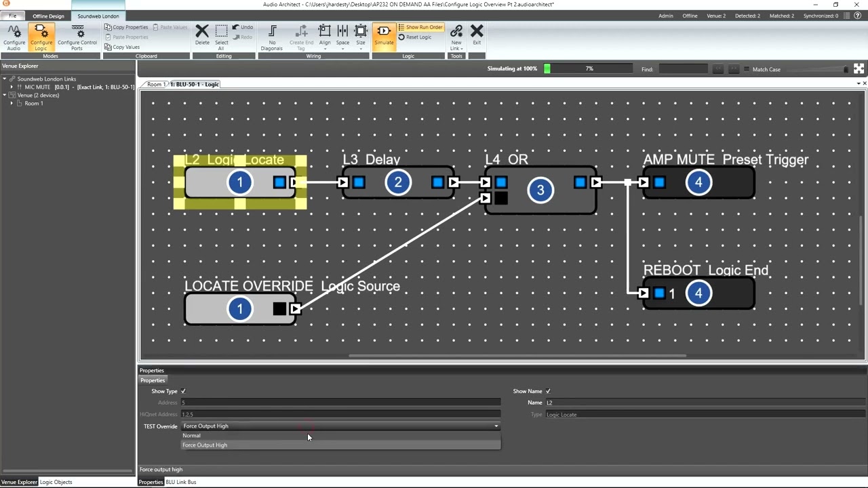
Task: Select the LOCATE OVERRIDE Logic Source block
Action: click(x=239, y=309)
